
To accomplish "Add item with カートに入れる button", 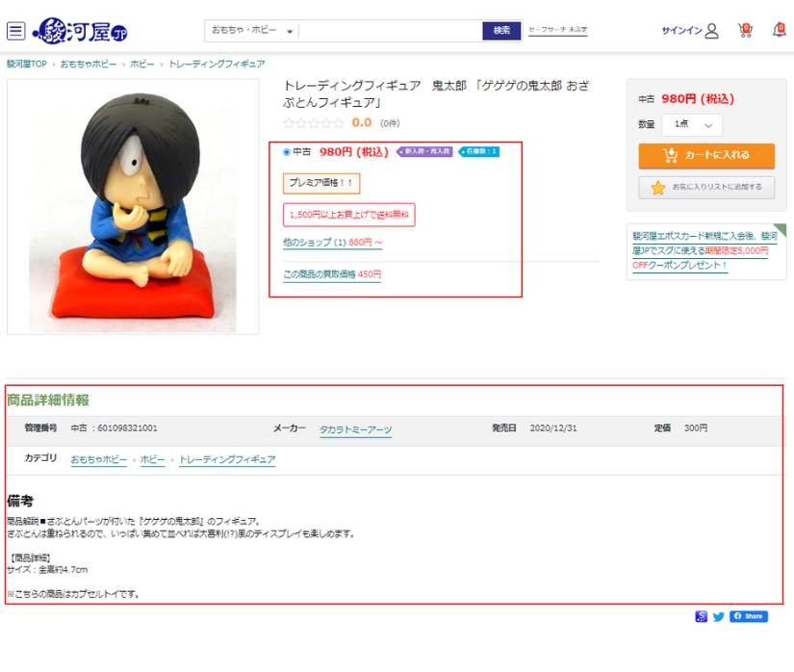I will (x=706, y=155).
